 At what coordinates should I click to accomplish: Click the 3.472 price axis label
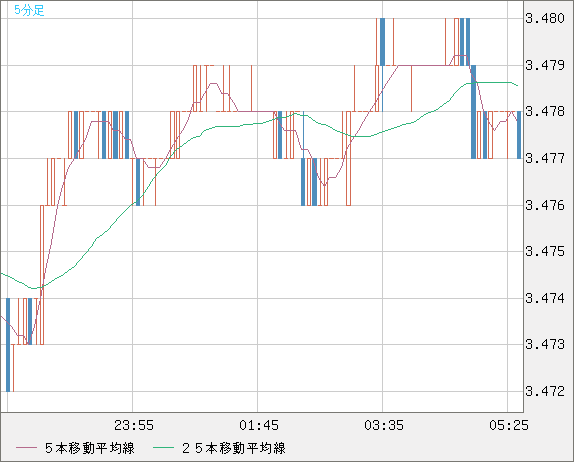coord(545,391)
